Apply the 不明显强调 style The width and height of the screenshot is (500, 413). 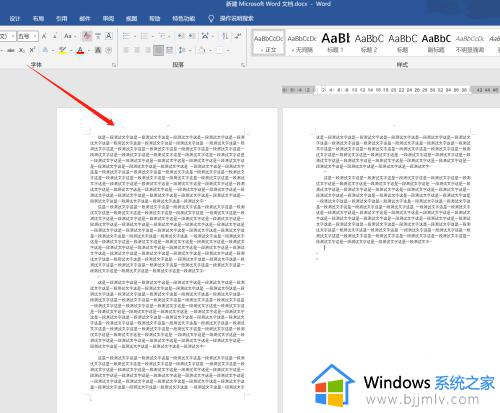click(x=470, y=43)
